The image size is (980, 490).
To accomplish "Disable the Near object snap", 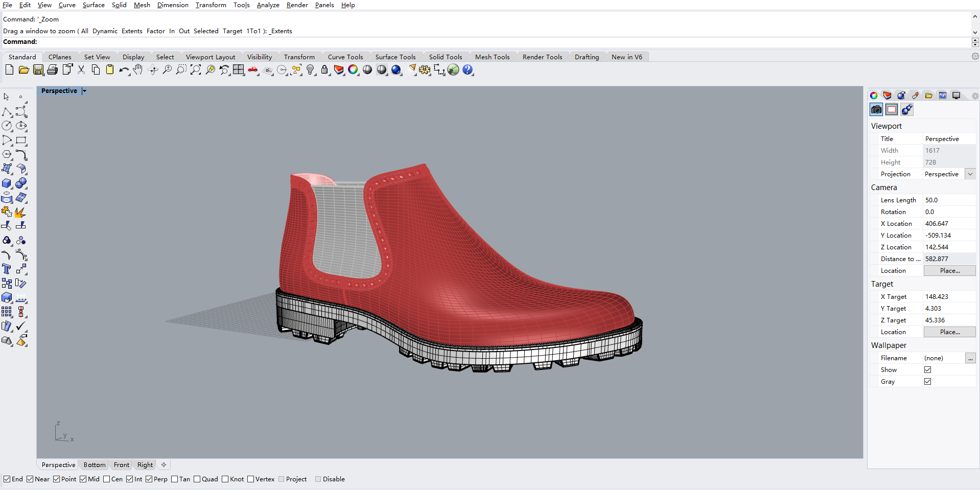I will click(x=30, y=479).
